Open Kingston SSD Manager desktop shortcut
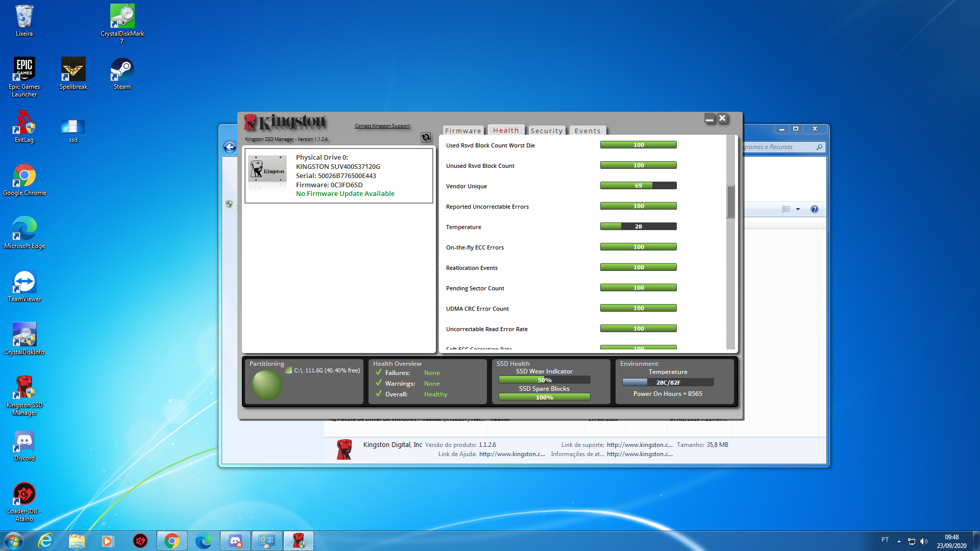Viewport: 980px width, 551px height. tap(24, 395)
